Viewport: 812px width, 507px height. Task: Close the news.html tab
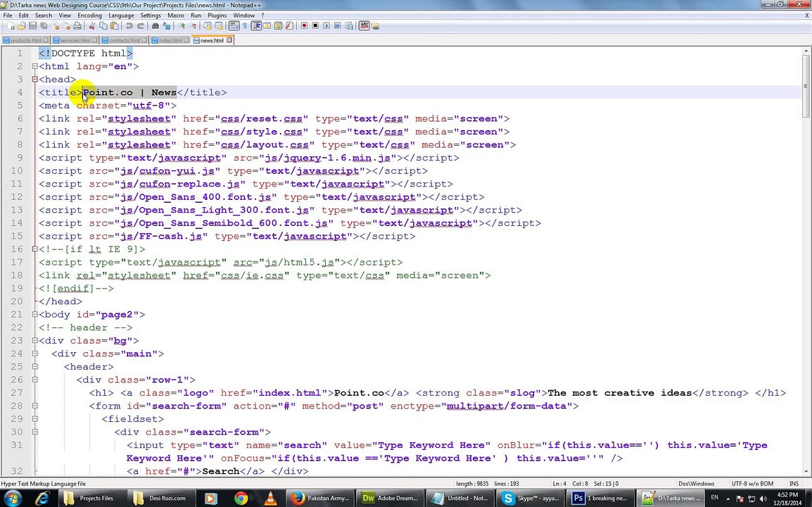229,40
